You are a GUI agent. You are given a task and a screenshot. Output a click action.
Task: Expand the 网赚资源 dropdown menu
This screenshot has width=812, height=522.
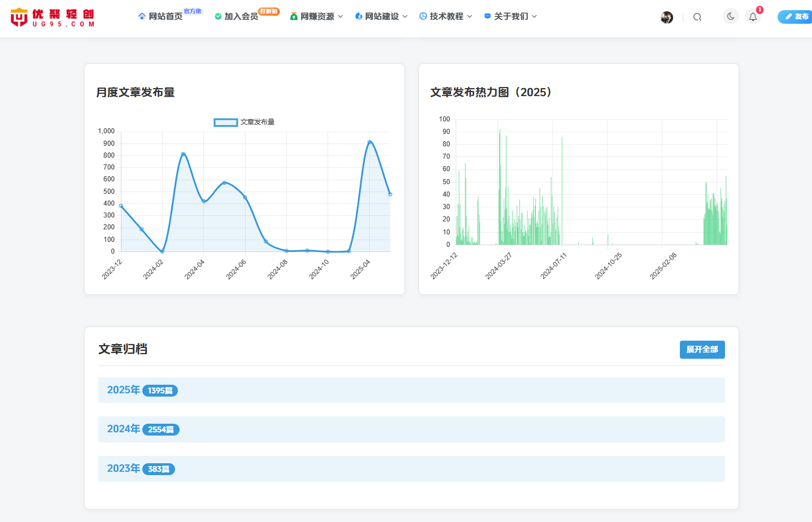pos(340,16)
